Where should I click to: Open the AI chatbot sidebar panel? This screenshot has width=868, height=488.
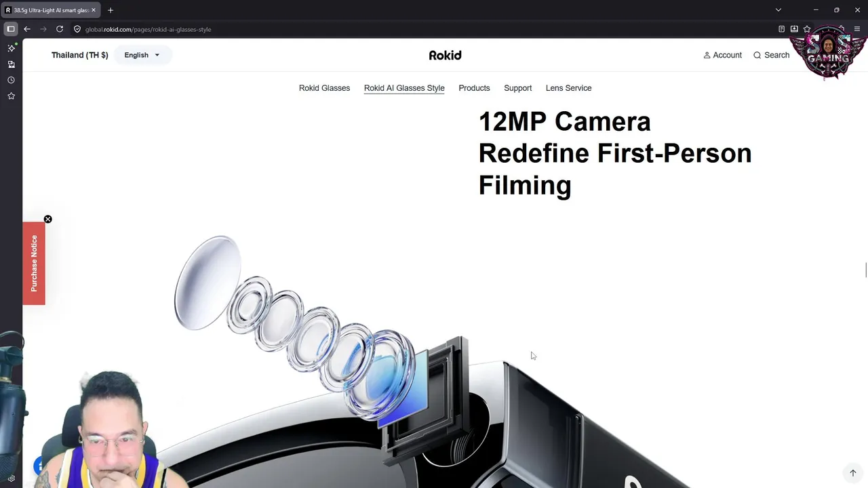(11, 48)
